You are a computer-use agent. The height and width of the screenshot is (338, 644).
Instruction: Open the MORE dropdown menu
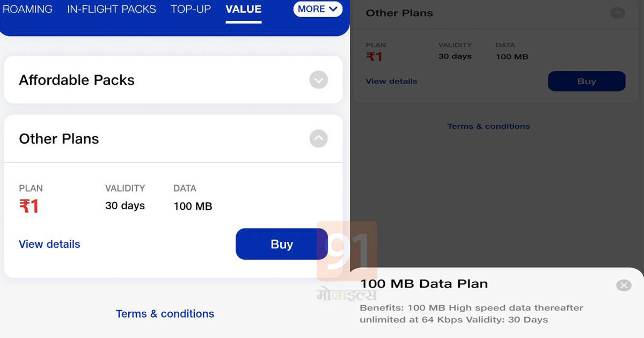pos(318,9)
